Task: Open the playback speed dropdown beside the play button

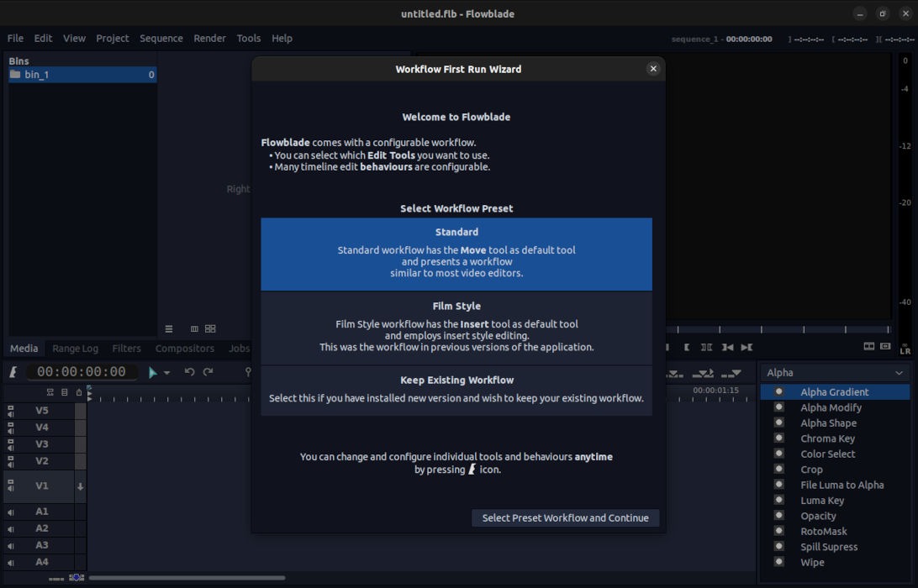Action: point(166,372)
